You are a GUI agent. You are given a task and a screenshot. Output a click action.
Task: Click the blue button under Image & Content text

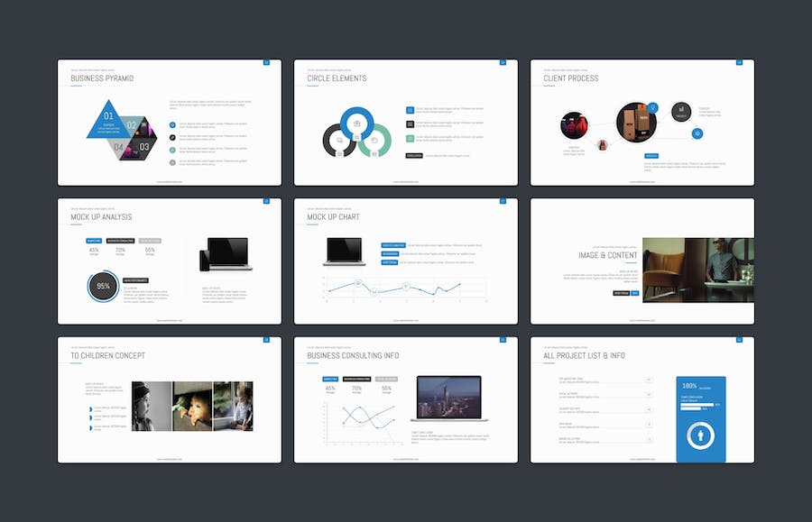[x=635, y=293]
